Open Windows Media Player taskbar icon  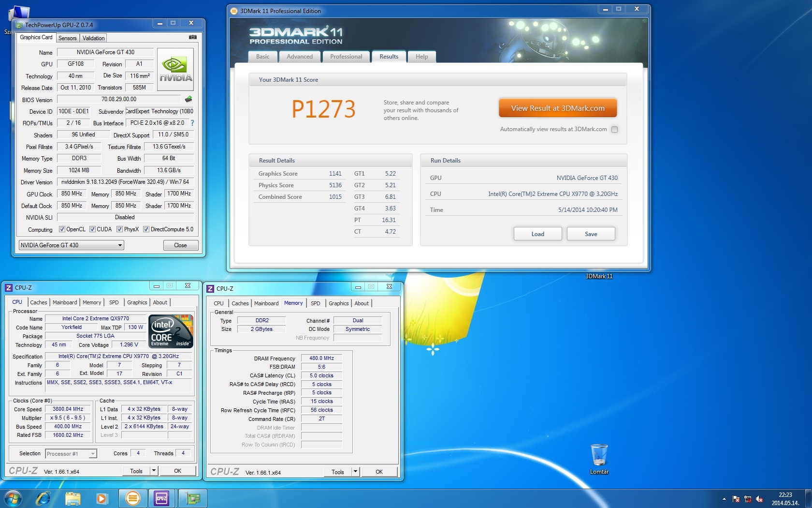102,498
